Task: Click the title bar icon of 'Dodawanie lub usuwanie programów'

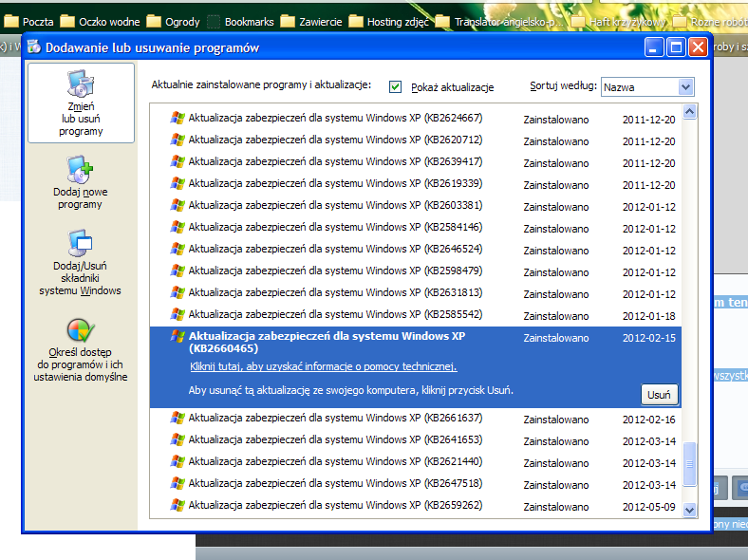Action: point(34,47)
